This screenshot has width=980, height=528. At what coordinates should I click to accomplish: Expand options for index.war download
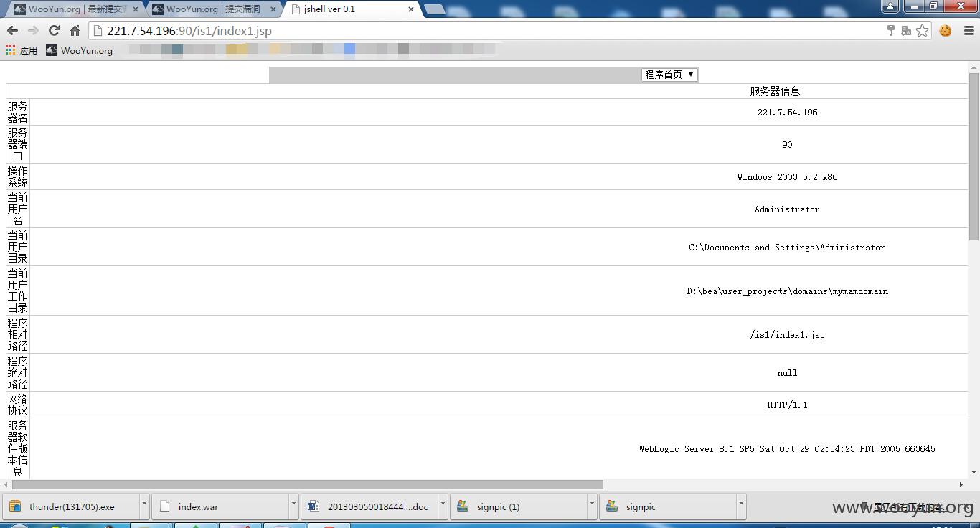[x=293, y=506]
